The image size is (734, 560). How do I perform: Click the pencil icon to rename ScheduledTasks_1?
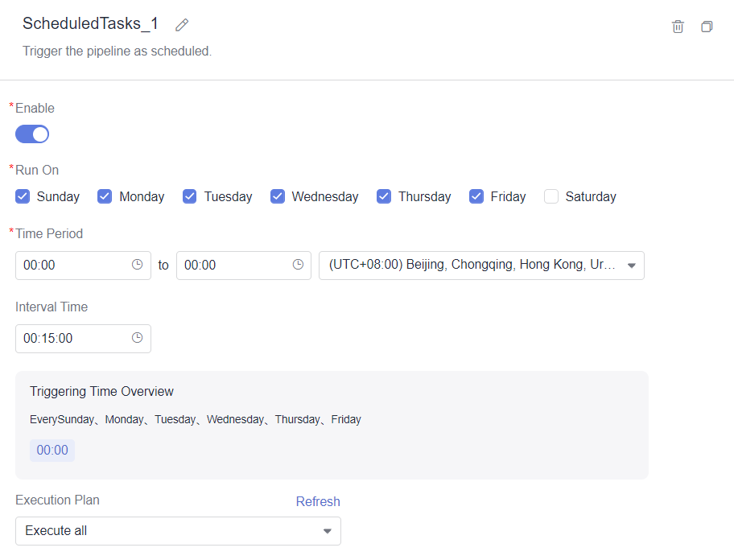[x=182, y=25]
